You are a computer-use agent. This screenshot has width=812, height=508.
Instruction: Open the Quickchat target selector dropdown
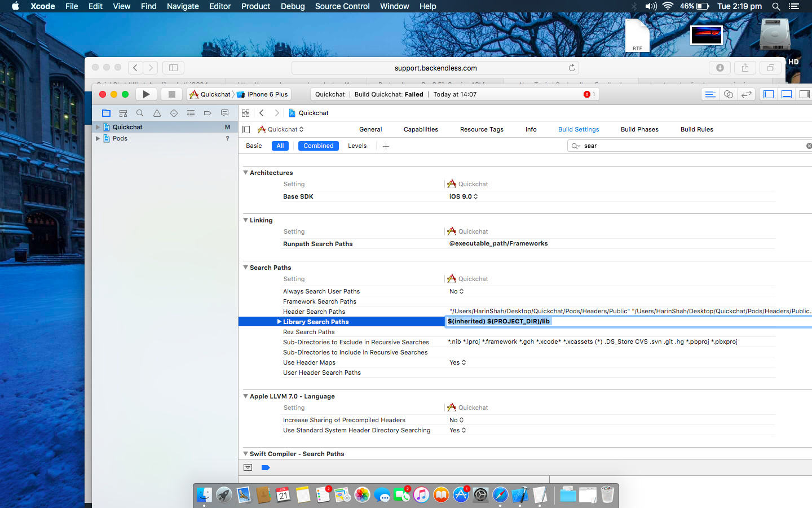281,129
